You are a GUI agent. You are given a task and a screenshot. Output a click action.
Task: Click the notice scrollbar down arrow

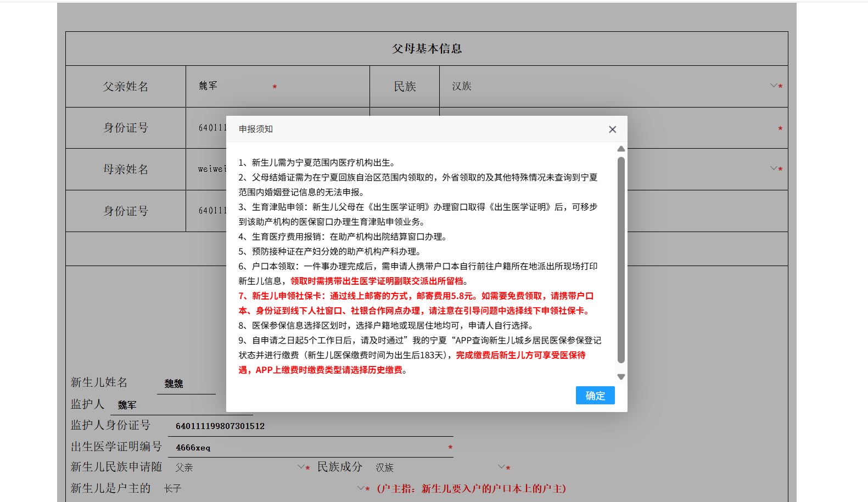pyautogui.click(x=621, y=377)
